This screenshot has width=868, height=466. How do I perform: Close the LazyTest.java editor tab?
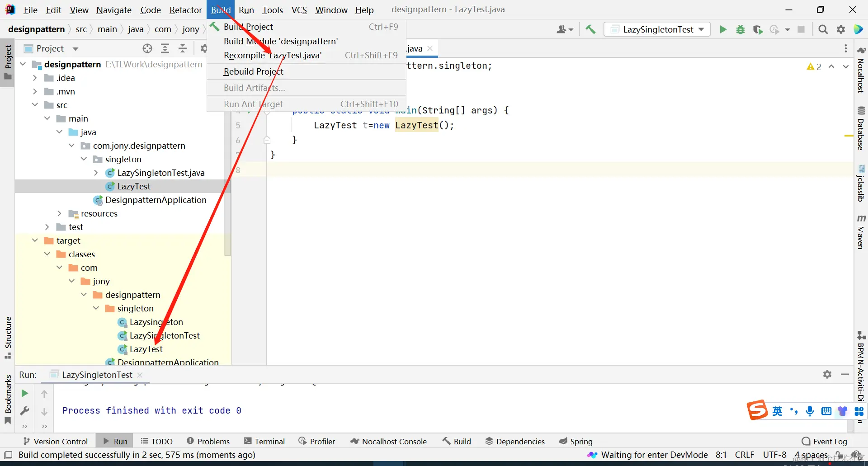coord(430,48)
